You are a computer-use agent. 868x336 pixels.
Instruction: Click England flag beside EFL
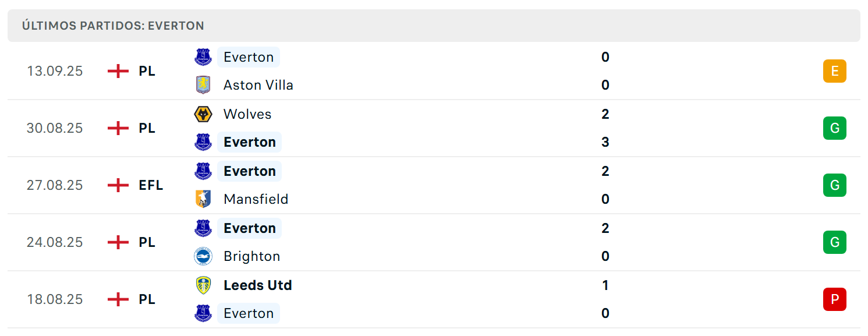click(x=118, y=185)
